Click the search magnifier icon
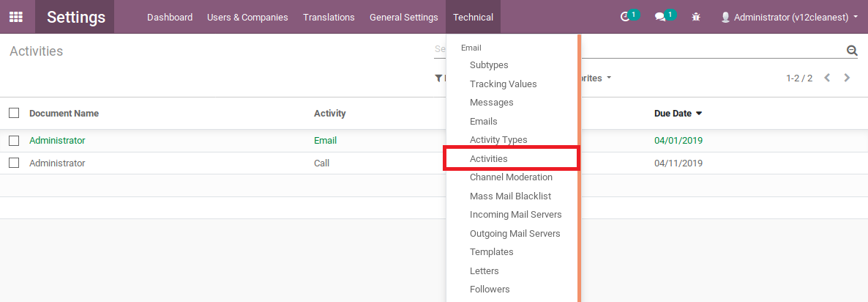This screenshot has height=302, width=868. pos(852,51)
